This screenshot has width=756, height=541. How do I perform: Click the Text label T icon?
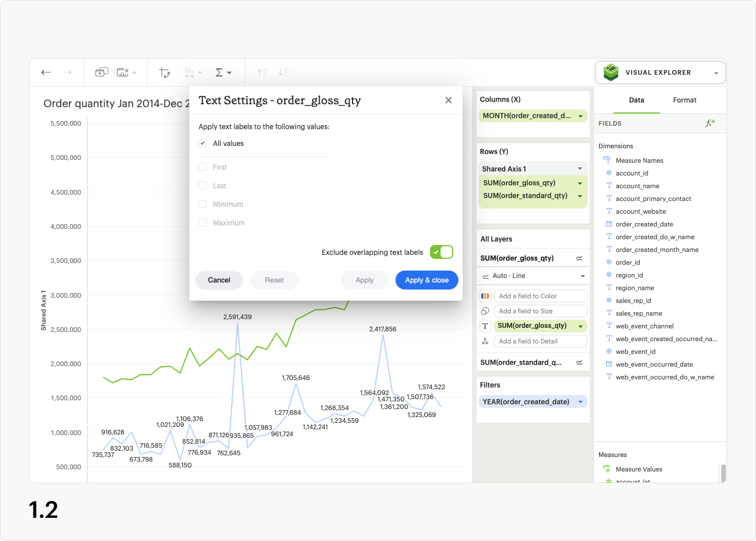(x=485, y=326)
